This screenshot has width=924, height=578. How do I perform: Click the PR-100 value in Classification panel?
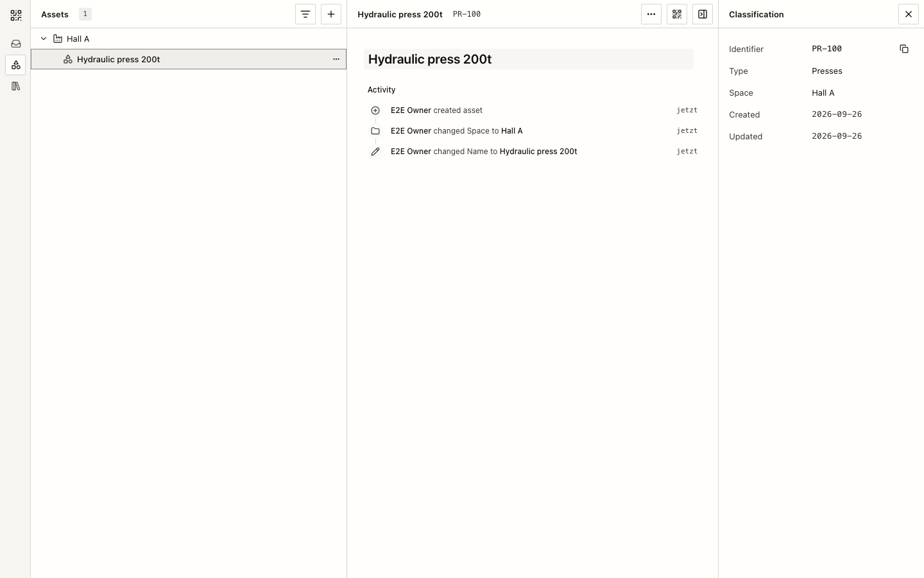click(827, 49)
